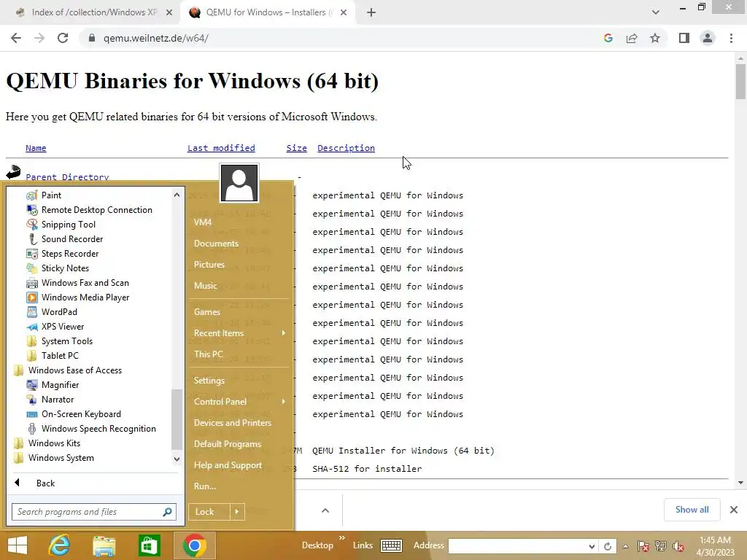
Task: Open Documents from start menu
Action: click(216, 244)
